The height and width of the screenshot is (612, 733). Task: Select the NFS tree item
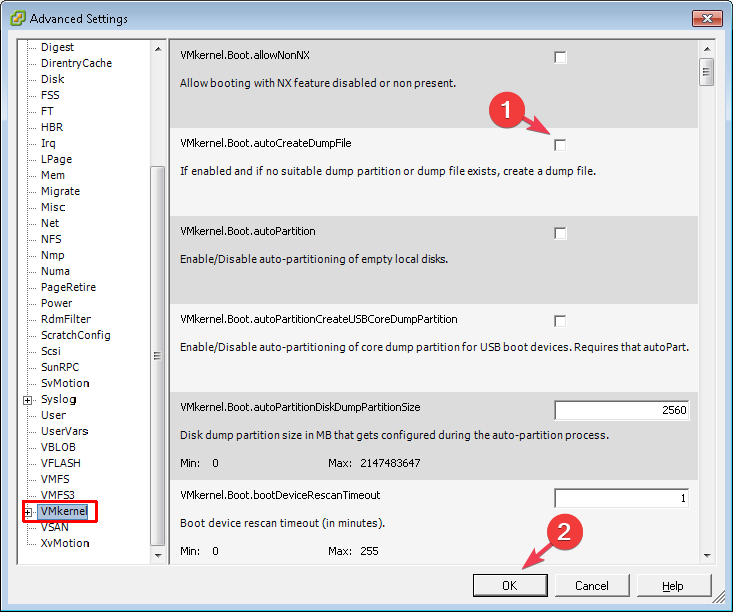(51, 239)
